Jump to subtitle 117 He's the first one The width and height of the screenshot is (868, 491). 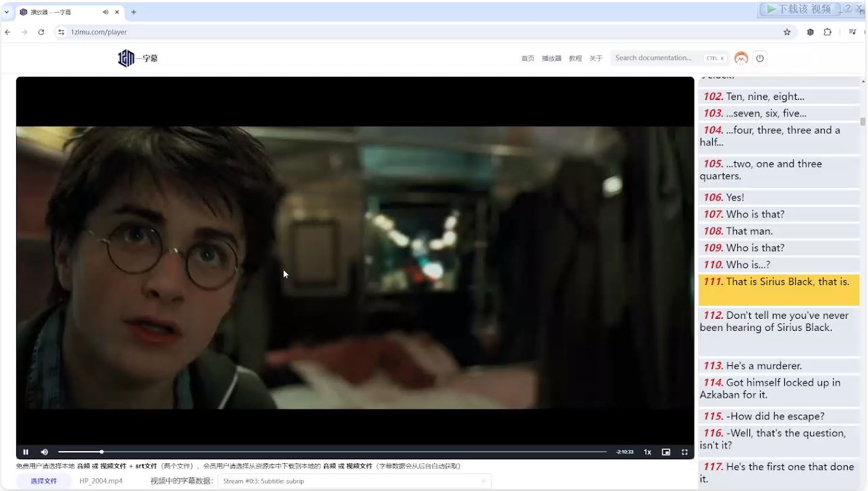tap(780, 473)
